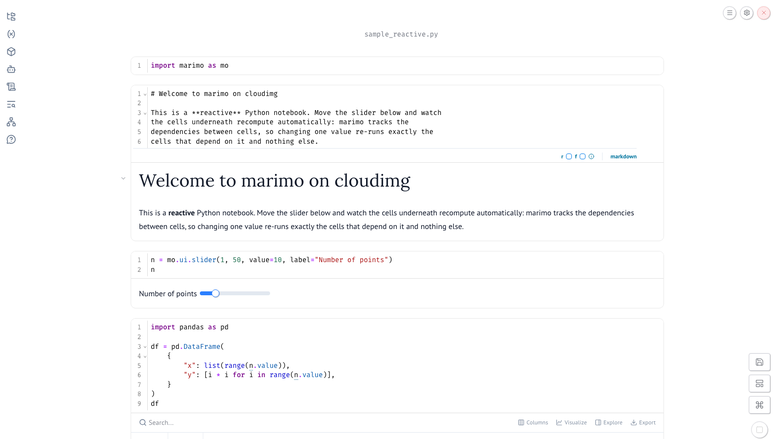The image size is (780, 439).
Task: Toggle the raw string 'r' switch
Action: click(569, 157)
